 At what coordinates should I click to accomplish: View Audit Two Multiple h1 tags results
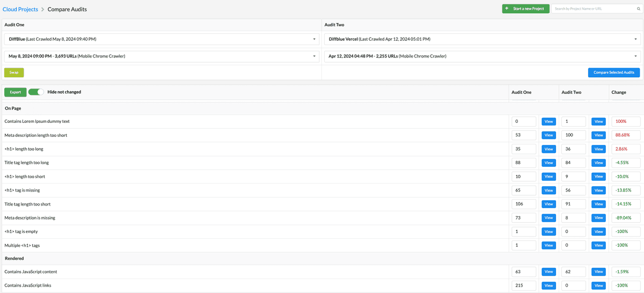[598, 245]
